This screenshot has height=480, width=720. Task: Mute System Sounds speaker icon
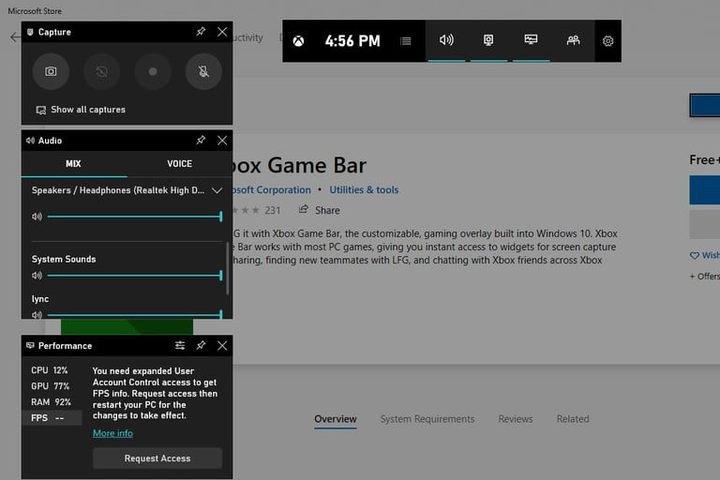point(37,276)
